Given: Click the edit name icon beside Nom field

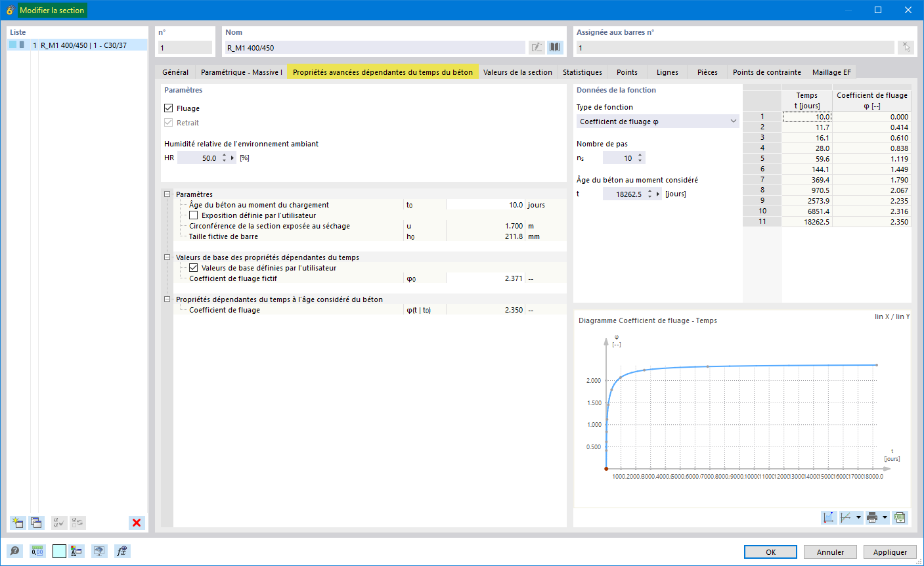Looking at the screenshot, I should click(x=537, y=47).
